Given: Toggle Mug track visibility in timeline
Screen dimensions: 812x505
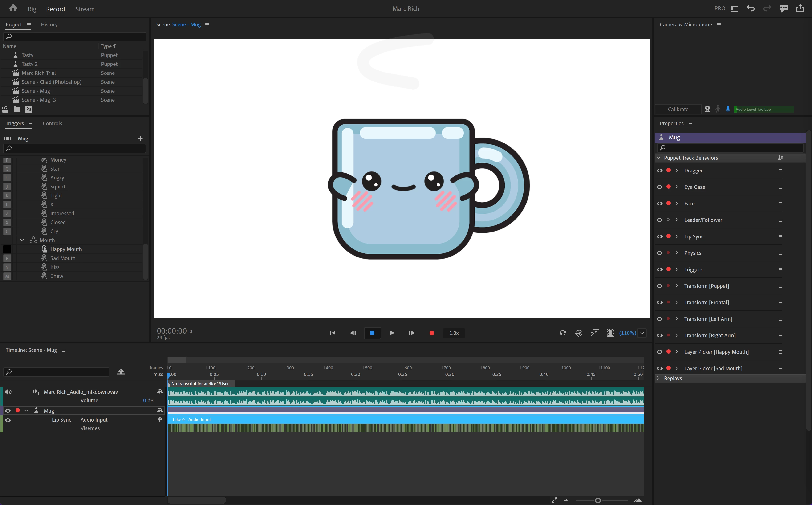Looking at the screenshot, I should (x=8, y=411).
